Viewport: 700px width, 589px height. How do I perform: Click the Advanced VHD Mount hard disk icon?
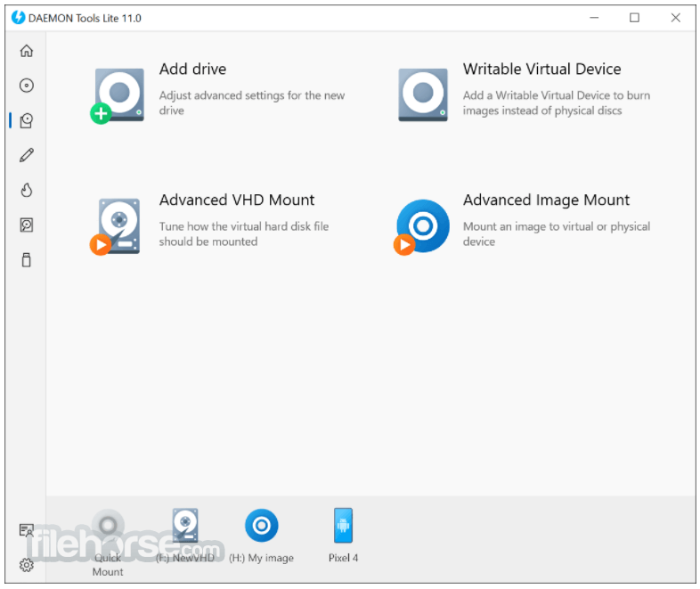pyautogui.click(x=116, y=226)
